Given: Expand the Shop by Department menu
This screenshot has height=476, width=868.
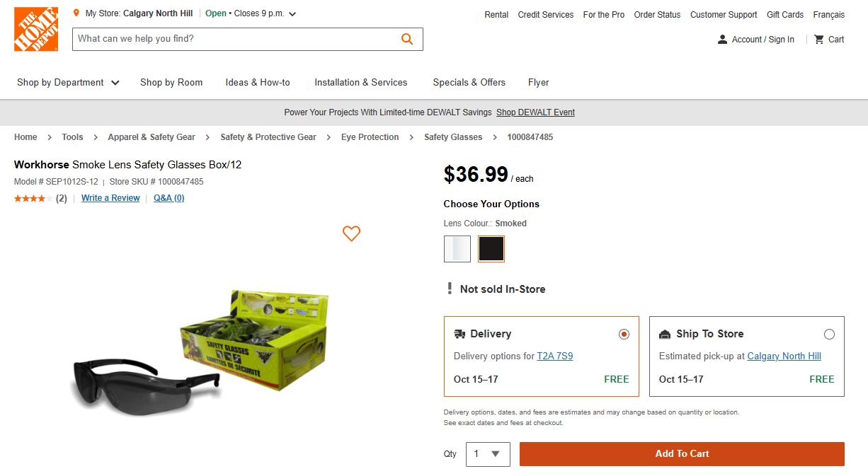Looking at the screenshot, I should coord(68,82).
